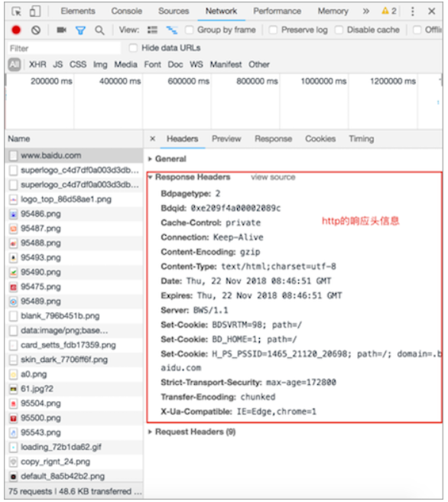Viewport: 448px width, 502px height.
Task: Open the Memory tab
Action: click(333, 11)
